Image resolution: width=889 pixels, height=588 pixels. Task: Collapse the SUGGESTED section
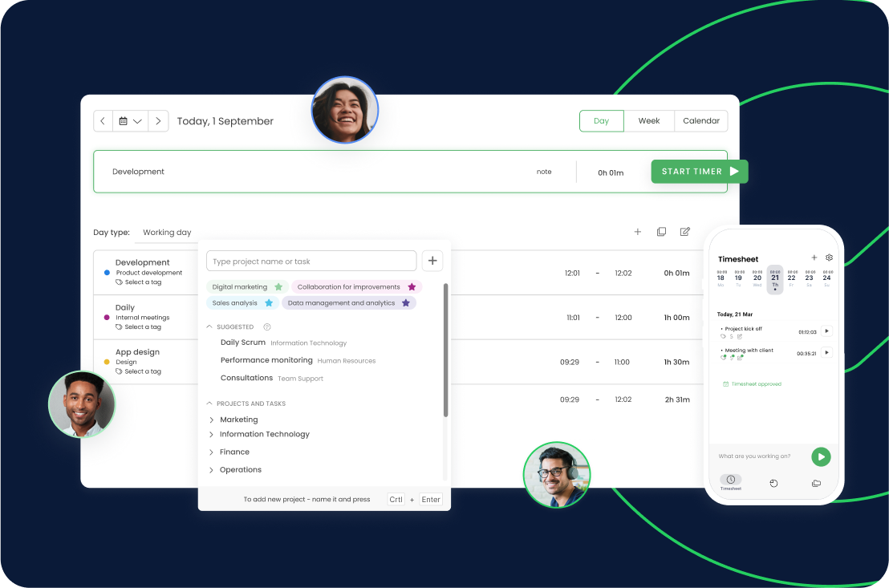click(209, 326)
